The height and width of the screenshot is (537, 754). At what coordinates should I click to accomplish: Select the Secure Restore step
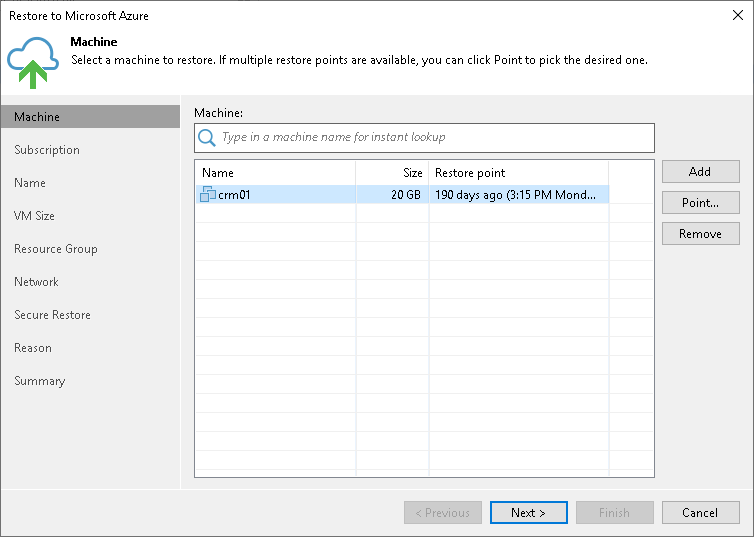[x=52, y=315]
